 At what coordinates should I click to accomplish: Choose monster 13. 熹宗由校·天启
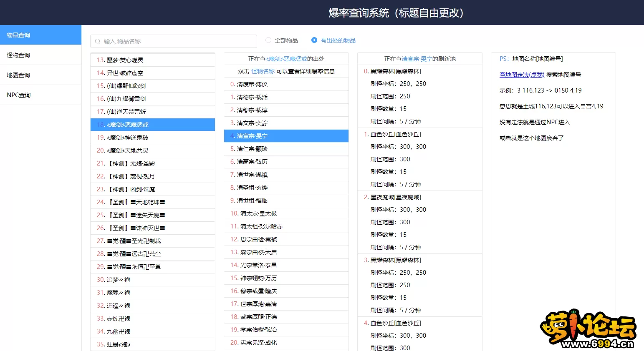tap(286, 252)
